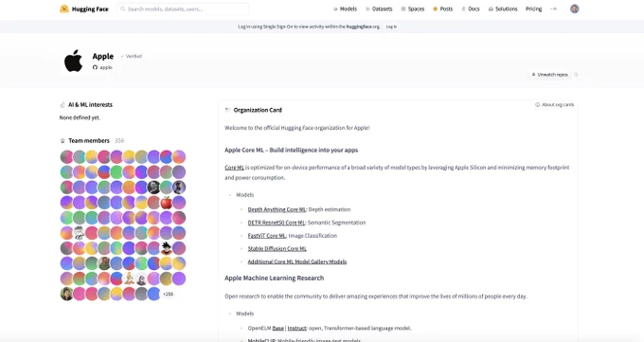Open the Solutions menu

pos(503,9)
